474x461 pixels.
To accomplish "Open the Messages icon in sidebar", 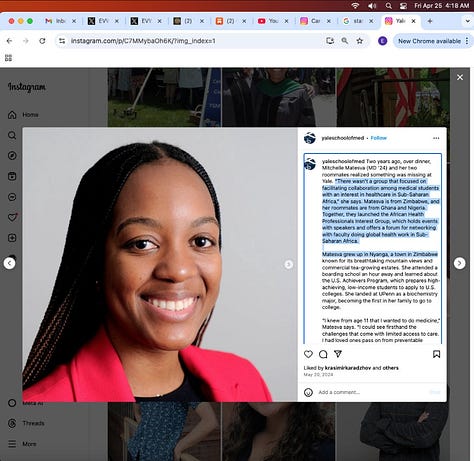I will 12,197.
